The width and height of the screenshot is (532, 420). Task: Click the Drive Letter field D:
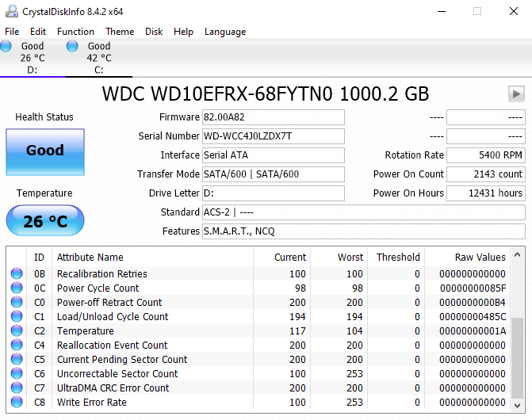pyautogui.click(x=273, y=193)
